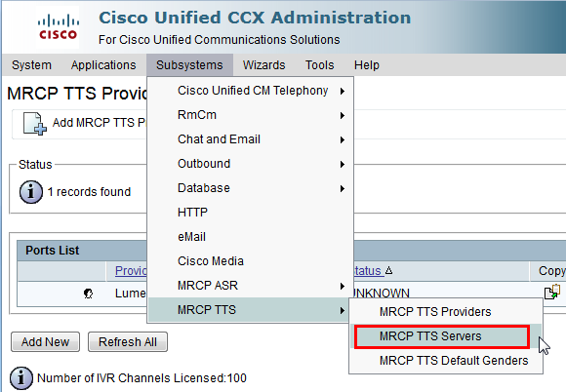Click the Add MRCP TTS Provider document icon

point(35,124)
